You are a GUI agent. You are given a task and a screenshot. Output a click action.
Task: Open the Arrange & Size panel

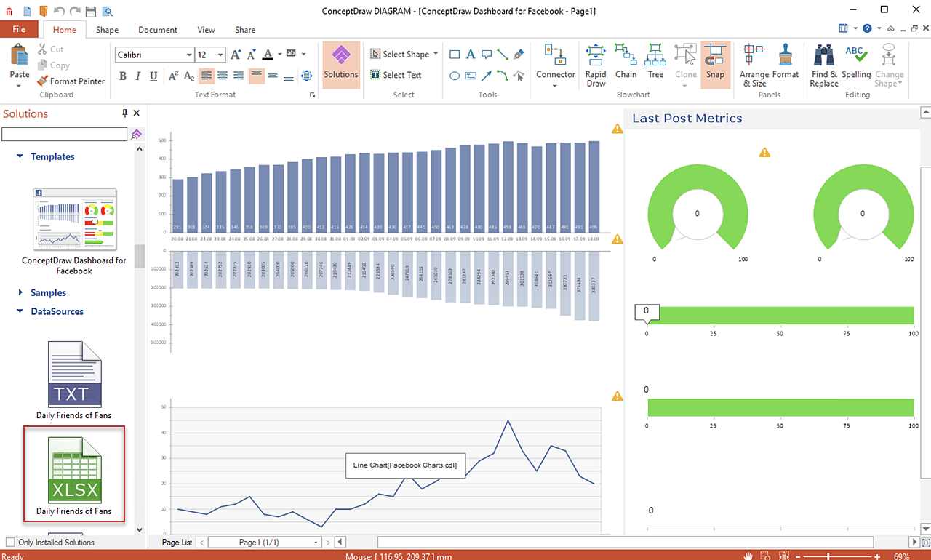point(754,63)
